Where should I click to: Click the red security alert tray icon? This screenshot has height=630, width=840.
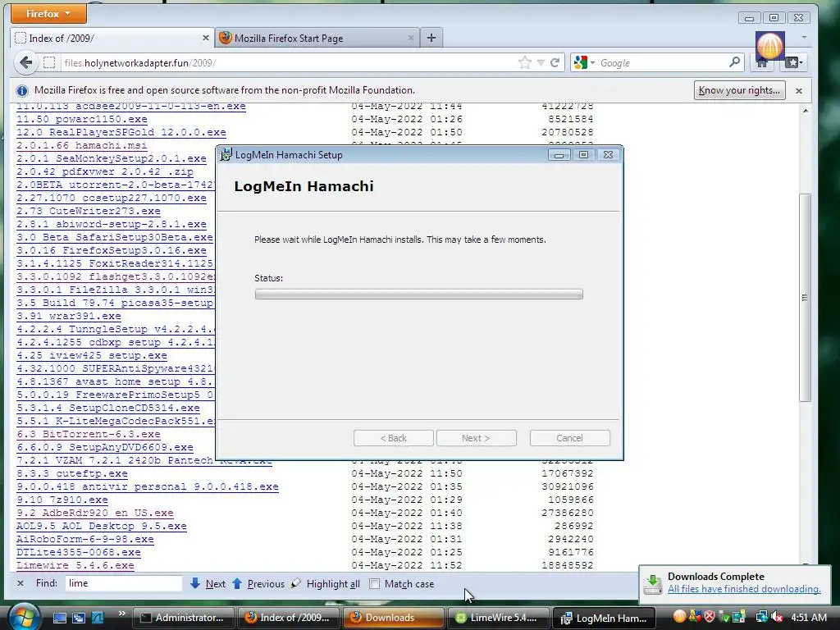tap(710, 617)
